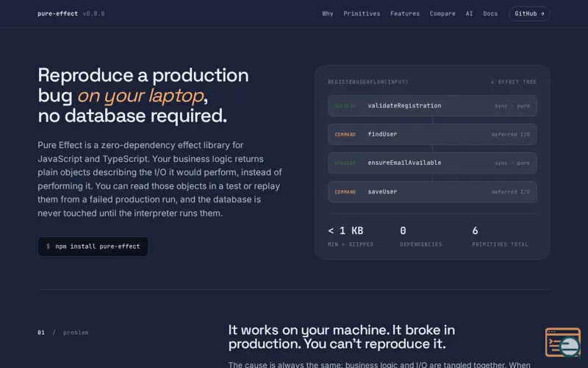Open the AI nav link
588x368 pixels.
pos(469,13)
